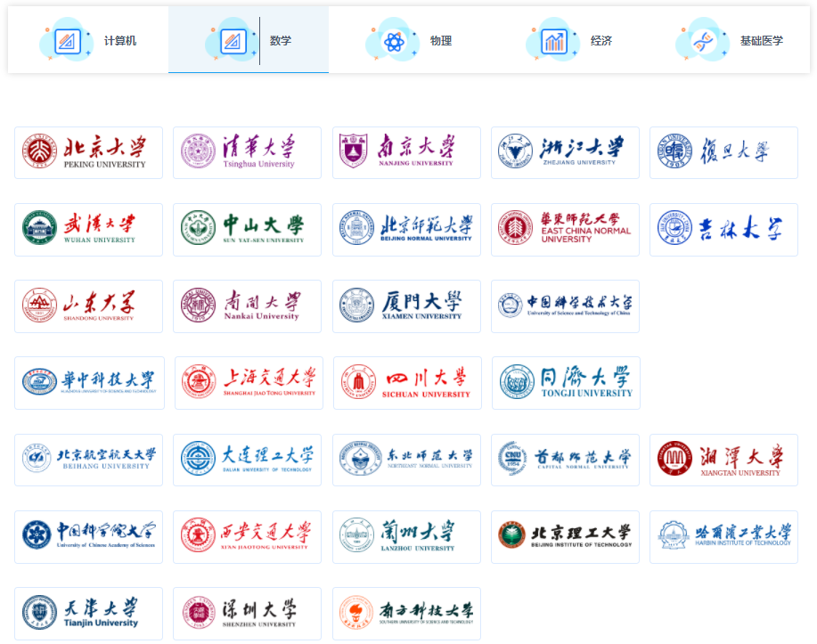Select the Nanjing University logo card
The image size is (817, 644).
point(406,152)
